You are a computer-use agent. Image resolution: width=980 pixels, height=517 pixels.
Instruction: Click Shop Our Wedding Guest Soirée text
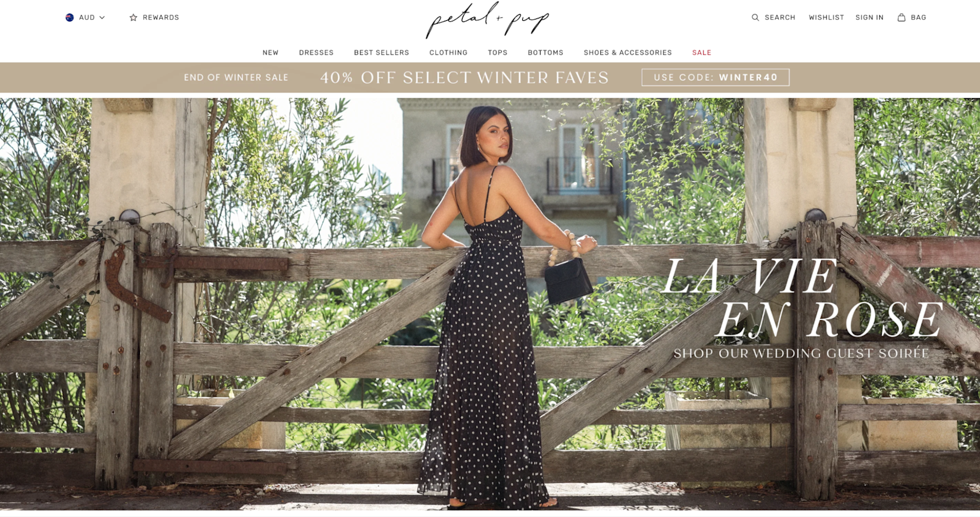pyautogui.click(x=801, y=353)
